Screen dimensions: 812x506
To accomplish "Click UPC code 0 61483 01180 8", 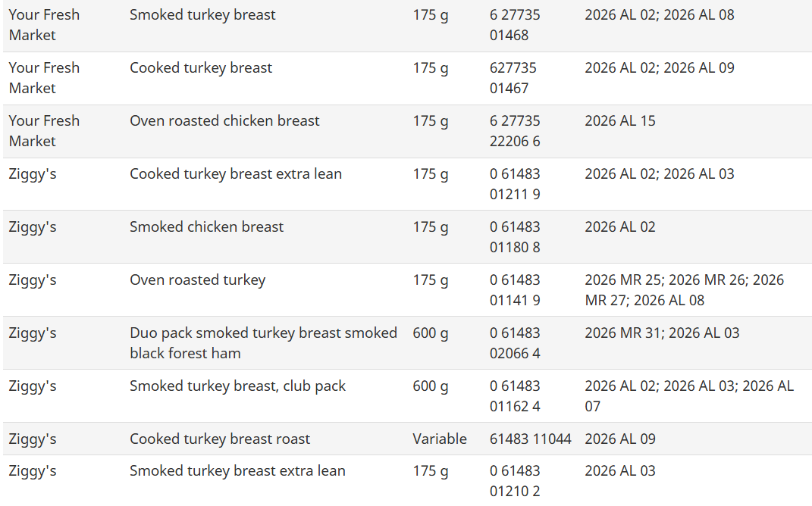I will [515, 237].
